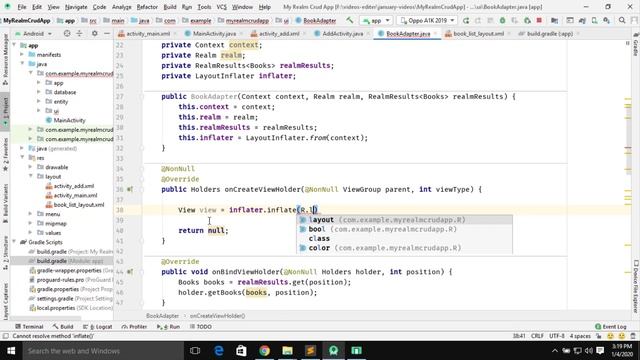Expand the drawable folder
This screenshot has width=640, height=360.
(x=31, y=167)
